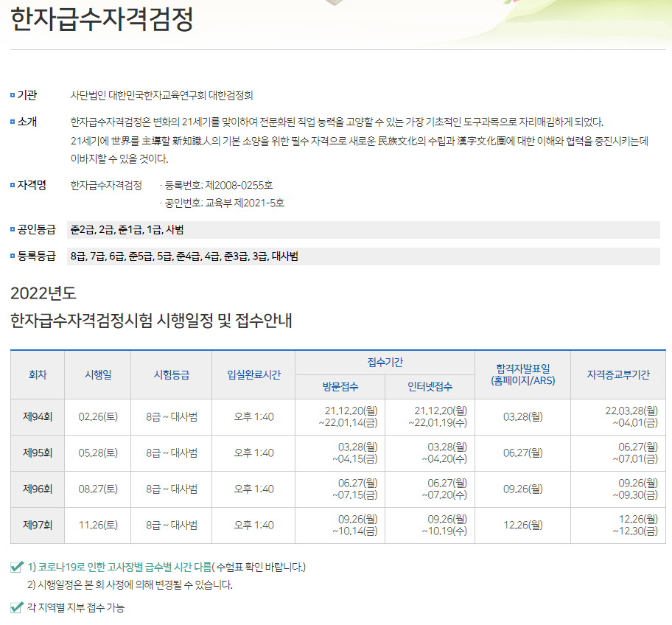Click the 제94회 result date 03.28(월)
The image size is (672, 625).
523,416
